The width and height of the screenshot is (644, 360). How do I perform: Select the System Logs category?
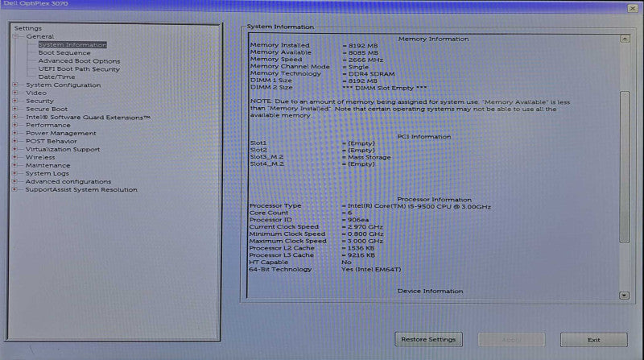coord(47,173)
